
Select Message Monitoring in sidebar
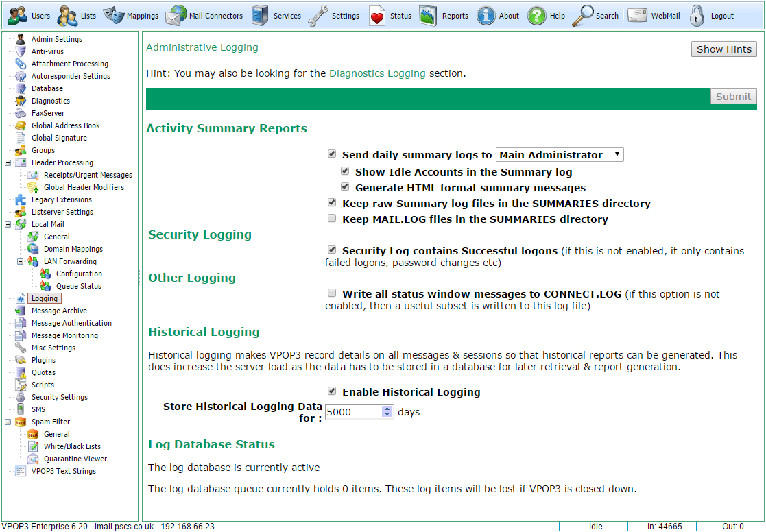click(64, 336)
